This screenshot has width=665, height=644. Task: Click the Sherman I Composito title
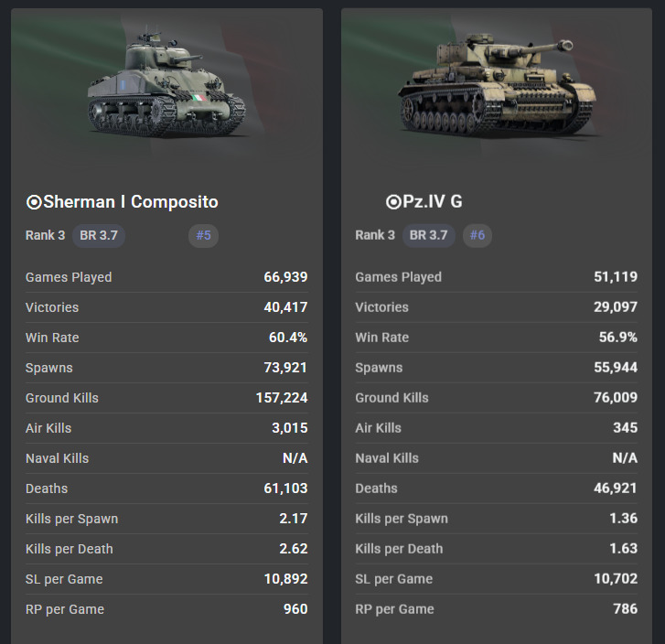pyautogui.click(x=131, y=202)
